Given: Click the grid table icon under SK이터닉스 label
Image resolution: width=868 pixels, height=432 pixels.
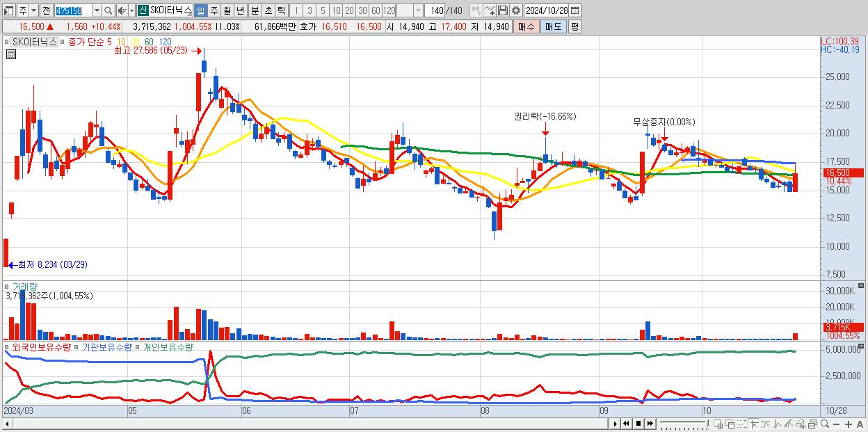Looking at the screenshot, I should point(10,54).
